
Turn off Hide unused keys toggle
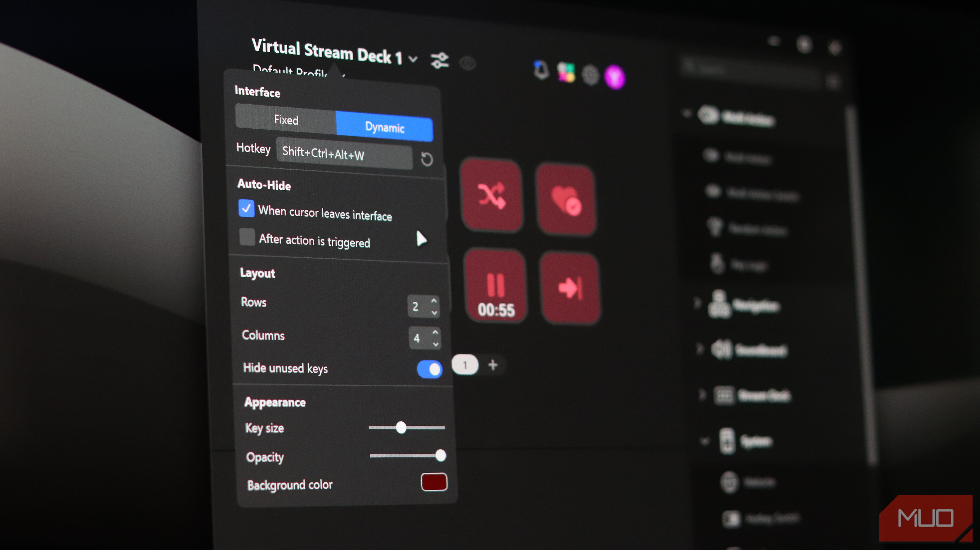tap(430, 369)
